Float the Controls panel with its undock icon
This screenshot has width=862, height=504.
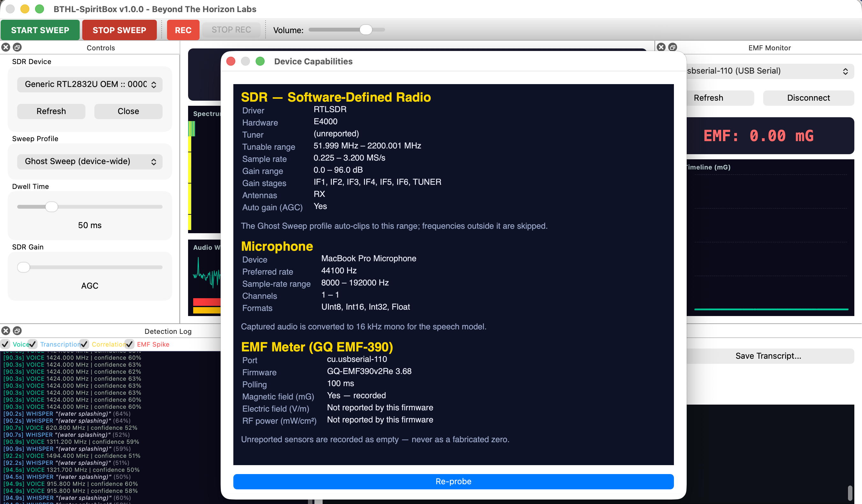pyautogui.click(x=17, y=47)
